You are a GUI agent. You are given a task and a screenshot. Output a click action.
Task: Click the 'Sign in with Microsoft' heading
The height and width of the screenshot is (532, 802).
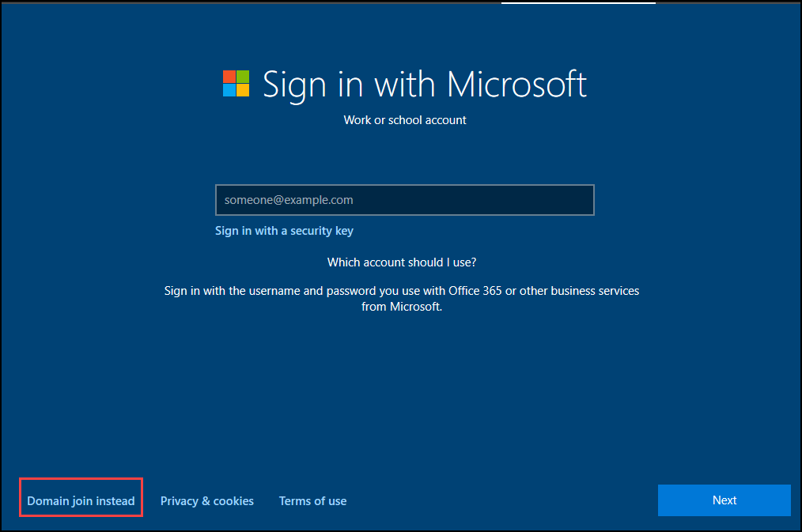[x=425, y=85]
